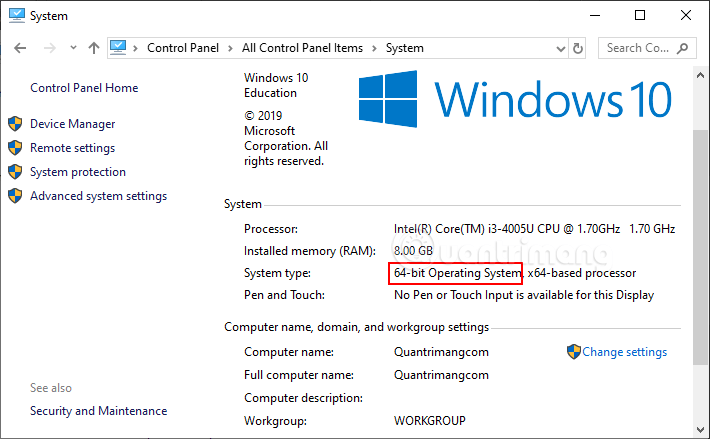The width and height of the screenshot is (710, 439).
Task: Open address bar history dropdown
Action: tap(561, 48)
